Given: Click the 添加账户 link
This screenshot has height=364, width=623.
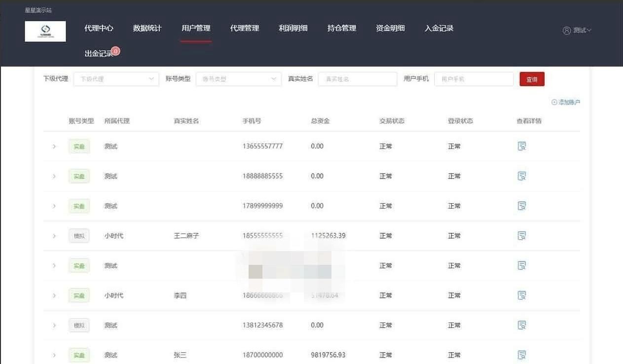Looking at the screenshot, I should 566,103.
